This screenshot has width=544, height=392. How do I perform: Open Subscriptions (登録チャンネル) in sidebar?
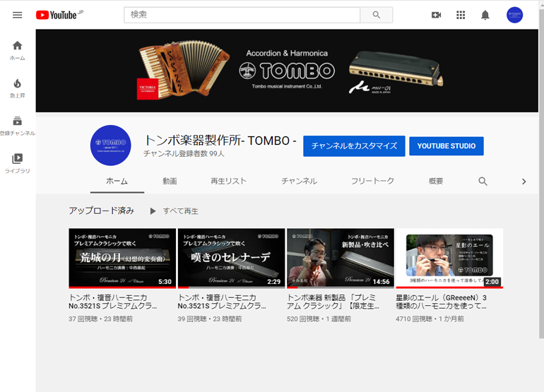pyautogui.click(x=18, y=126)
